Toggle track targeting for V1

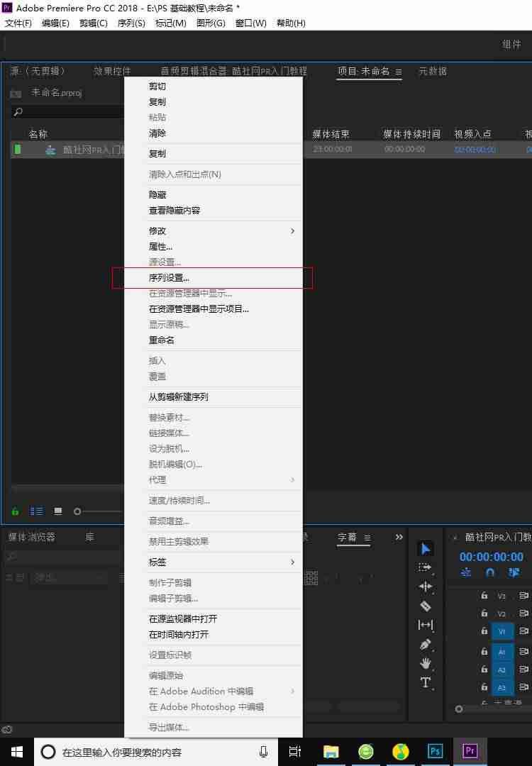click(501, 631)
